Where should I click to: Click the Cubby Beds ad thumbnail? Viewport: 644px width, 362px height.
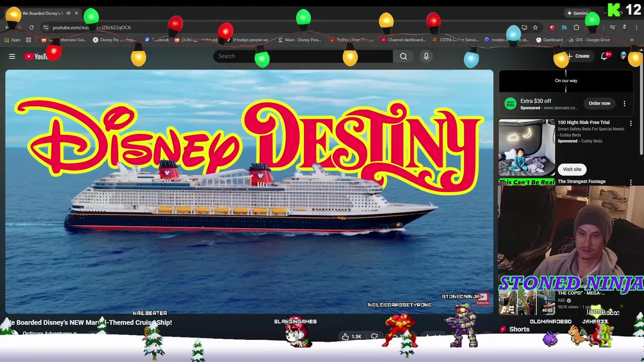(x=527, y=147)
